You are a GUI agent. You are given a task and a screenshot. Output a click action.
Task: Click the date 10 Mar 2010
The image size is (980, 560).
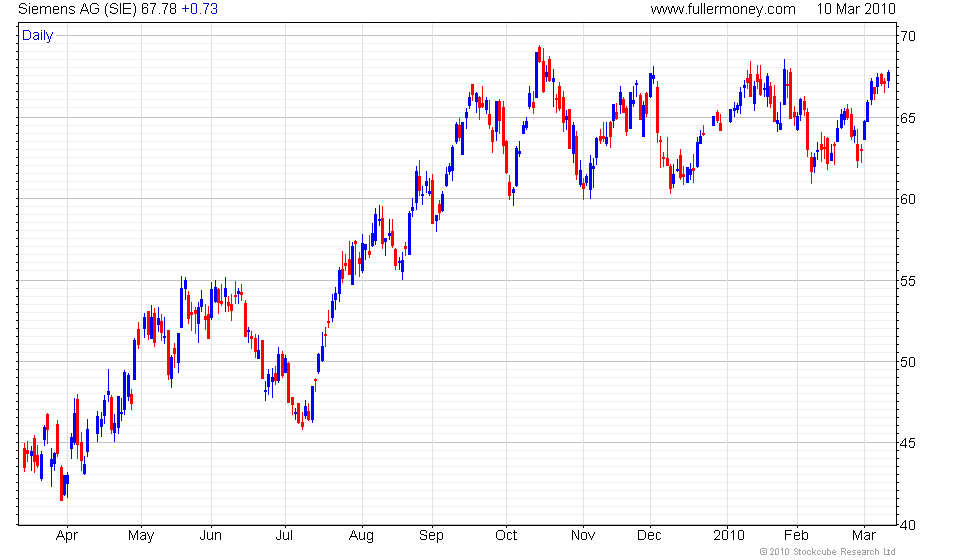click(x=856, y=9)
